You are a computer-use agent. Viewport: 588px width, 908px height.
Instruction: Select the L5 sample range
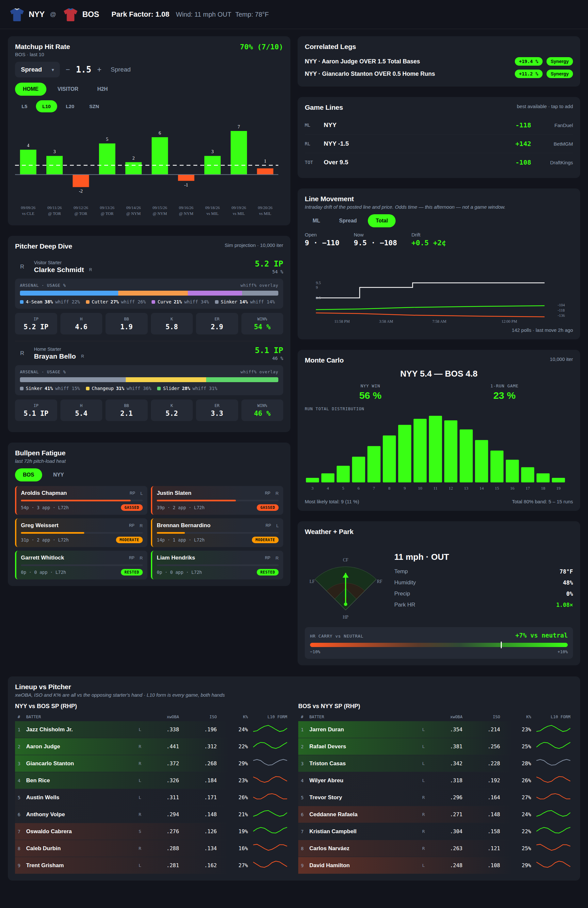point(24,106)
